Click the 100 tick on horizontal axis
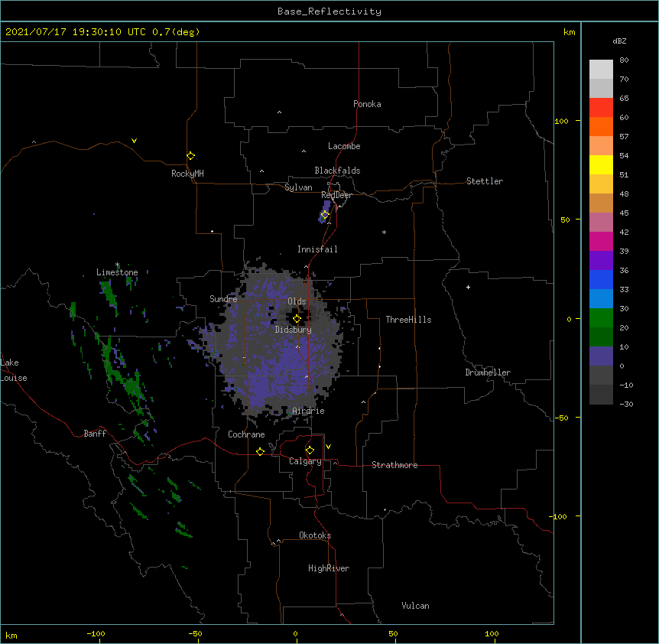The image size is (659, 644). pos(492,633)
